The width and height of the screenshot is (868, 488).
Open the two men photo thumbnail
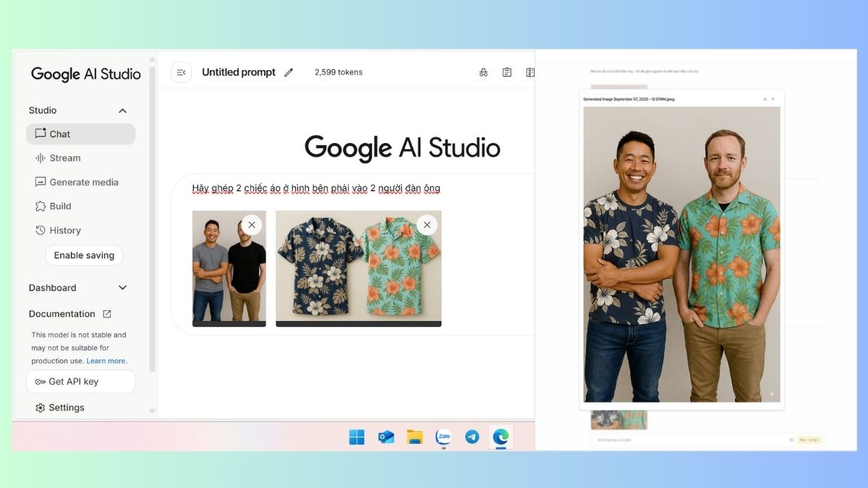229,268
